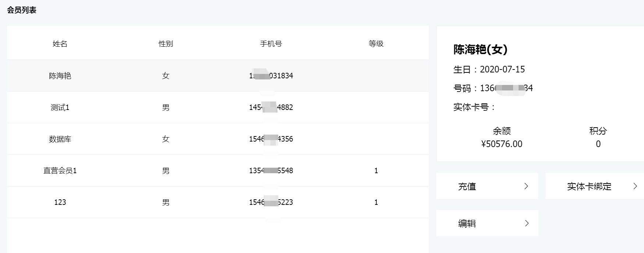
Task: Click the chevron arrow beside 充值
Action: (x=526, y=186)
